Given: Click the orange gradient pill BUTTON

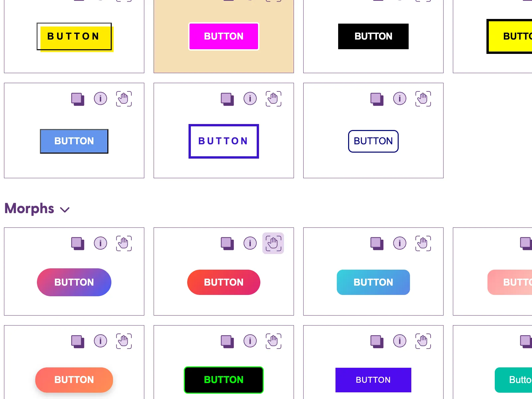Looking at the screenshot, I should tap(74, 380).
